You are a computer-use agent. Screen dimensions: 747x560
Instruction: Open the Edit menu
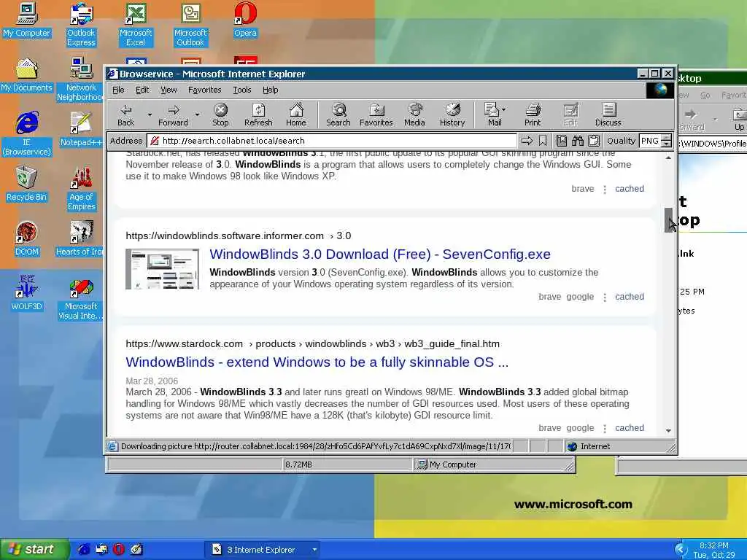(x=142, y=90)
